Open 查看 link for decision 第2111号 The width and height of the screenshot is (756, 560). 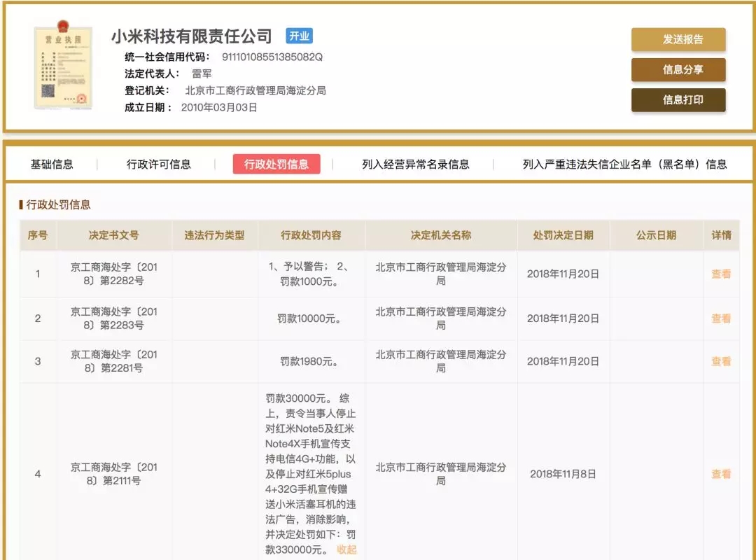(721, 474)
